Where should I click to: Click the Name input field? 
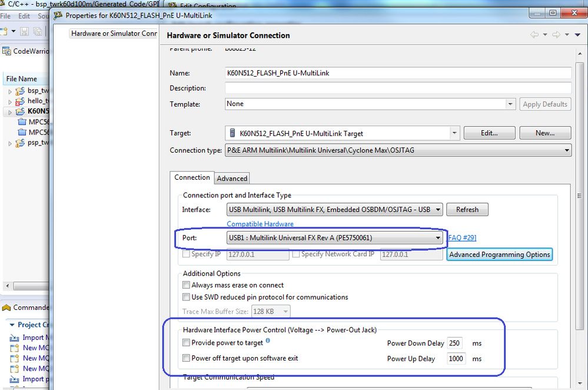[x=398, y=73]
